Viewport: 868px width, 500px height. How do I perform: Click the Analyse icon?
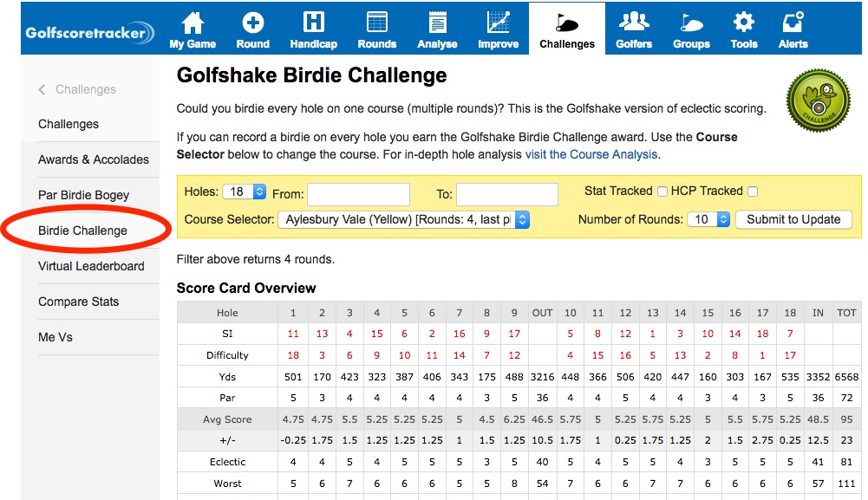(x=437, y=23)
